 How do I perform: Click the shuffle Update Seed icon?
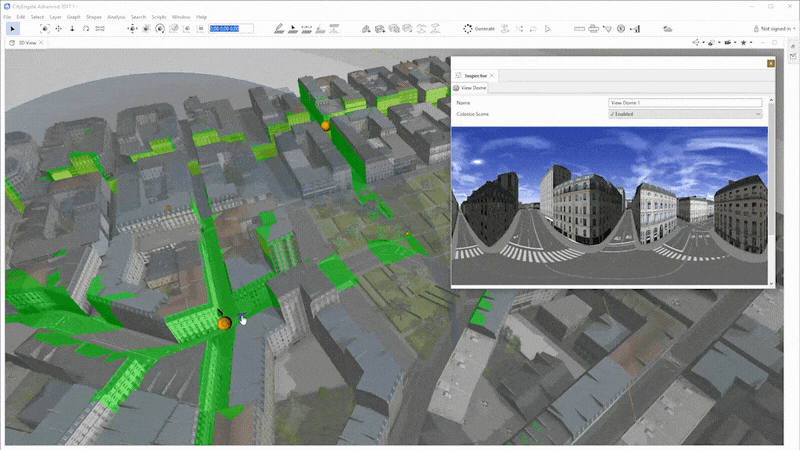(519, 29)
